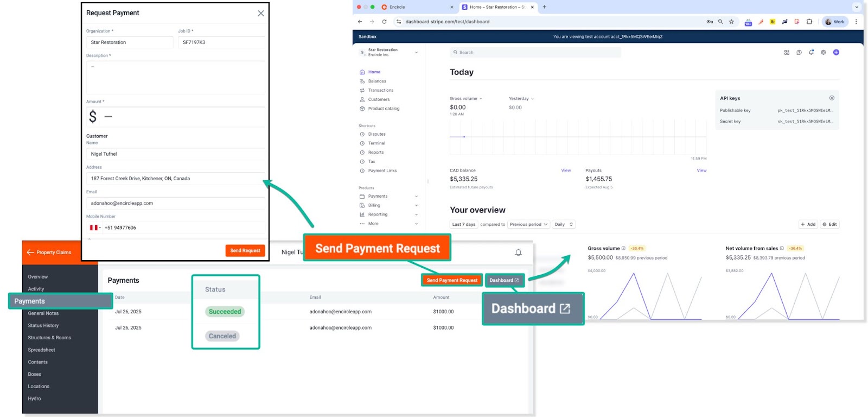The image size is (868, 417).
Task: Click the Stripe help question mark icon
Action: tap(799, 53)
